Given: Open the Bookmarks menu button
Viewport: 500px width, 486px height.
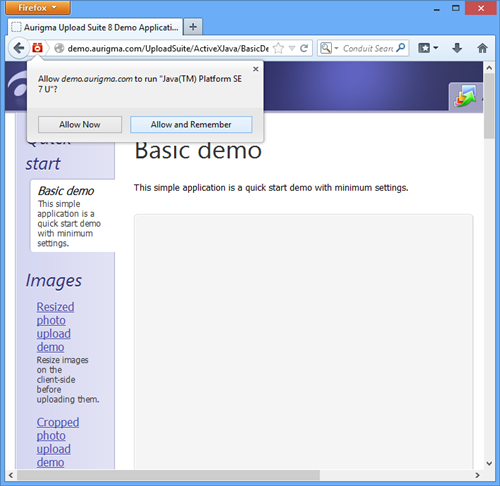Looking at the screenshot, I should pos(428,49).
